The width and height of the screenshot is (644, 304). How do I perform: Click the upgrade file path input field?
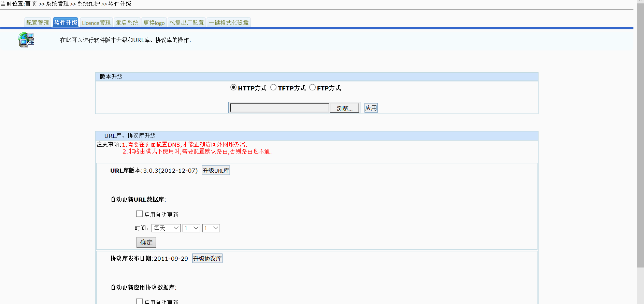click(280, 108)
